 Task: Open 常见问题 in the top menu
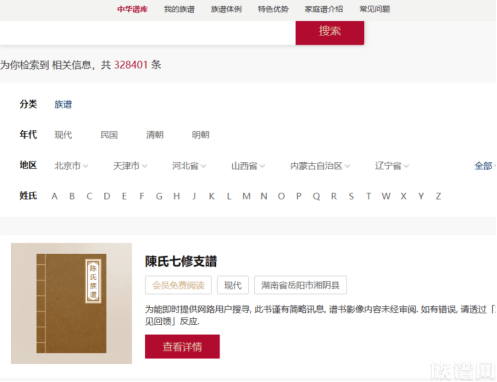375,9
